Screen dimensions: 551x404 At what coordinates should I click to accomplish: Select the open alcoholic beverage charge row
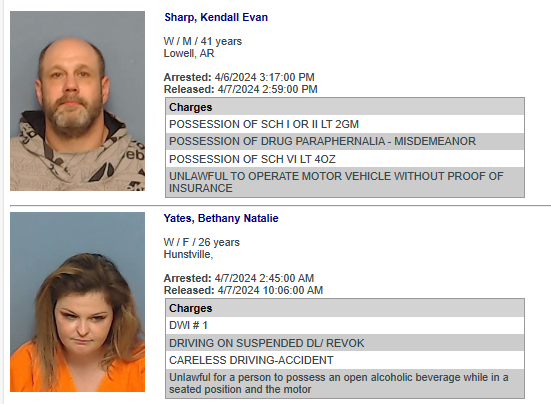click(345, 383)
